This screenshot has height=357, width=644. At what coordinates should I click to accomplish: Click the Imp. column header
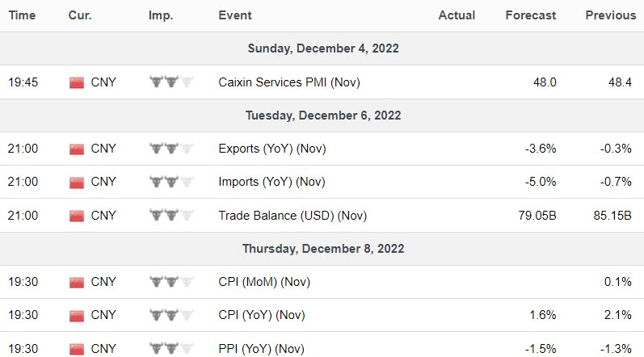(x=160, y=15)
